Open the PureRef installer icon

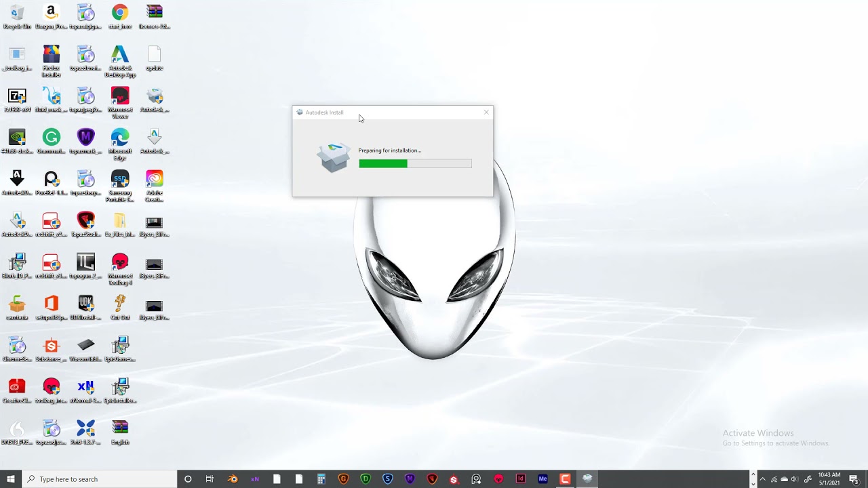click(x=51, y=182)
